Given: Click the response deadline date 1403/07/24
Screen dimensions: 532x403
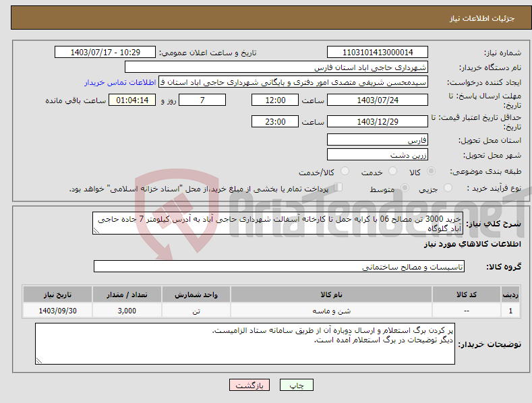Looking at the screenshot, I should click(378, 100).
